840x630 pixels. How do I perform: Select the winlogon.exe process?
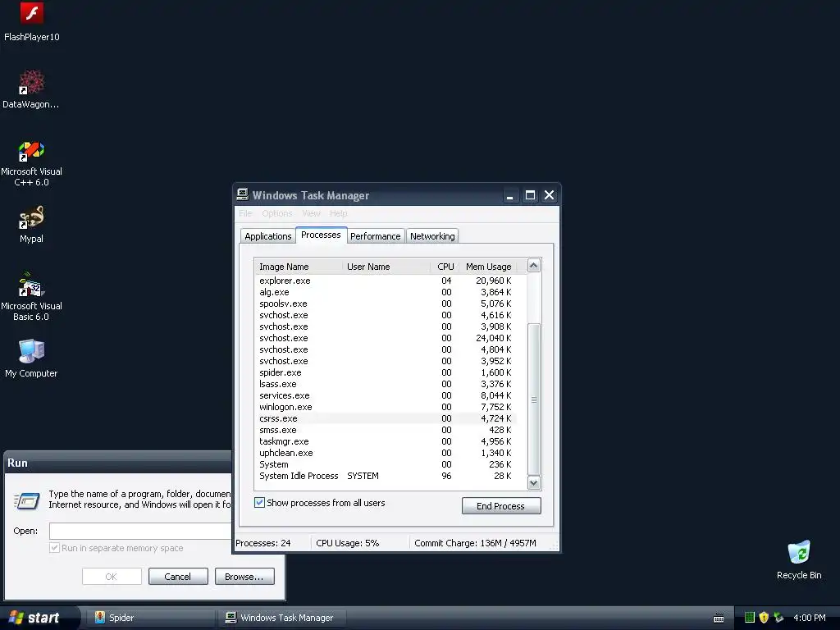tap(386, 407)
